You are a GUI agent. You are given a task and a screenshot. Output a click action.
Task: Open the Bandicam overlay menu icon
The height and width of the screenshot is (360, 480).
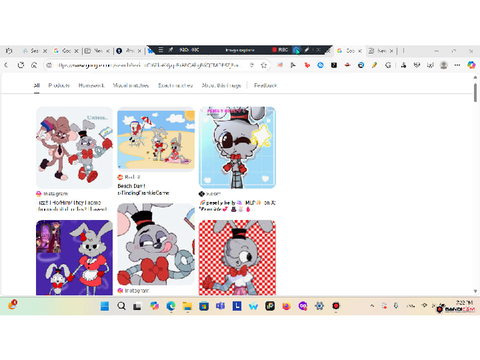[161, 50]
